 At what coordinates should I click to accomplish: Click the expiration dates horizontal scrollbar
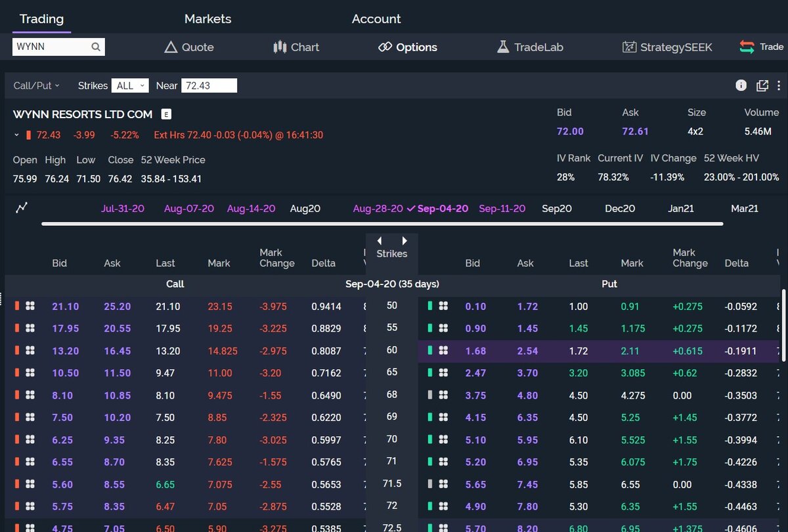(382, 224)
